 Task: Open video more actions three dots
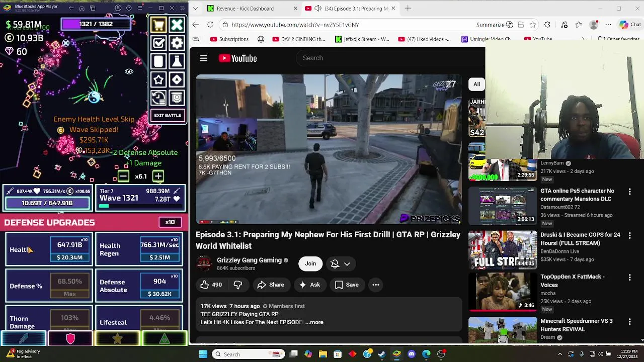376,285
